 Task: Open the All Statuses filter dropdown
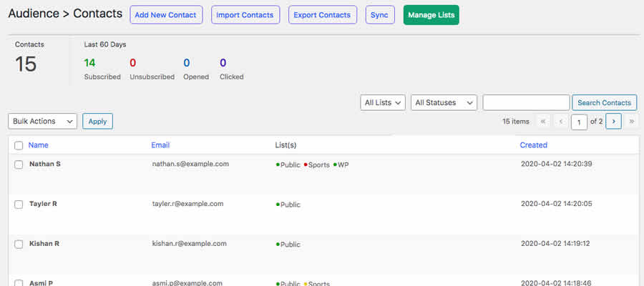tap(444, 103)
